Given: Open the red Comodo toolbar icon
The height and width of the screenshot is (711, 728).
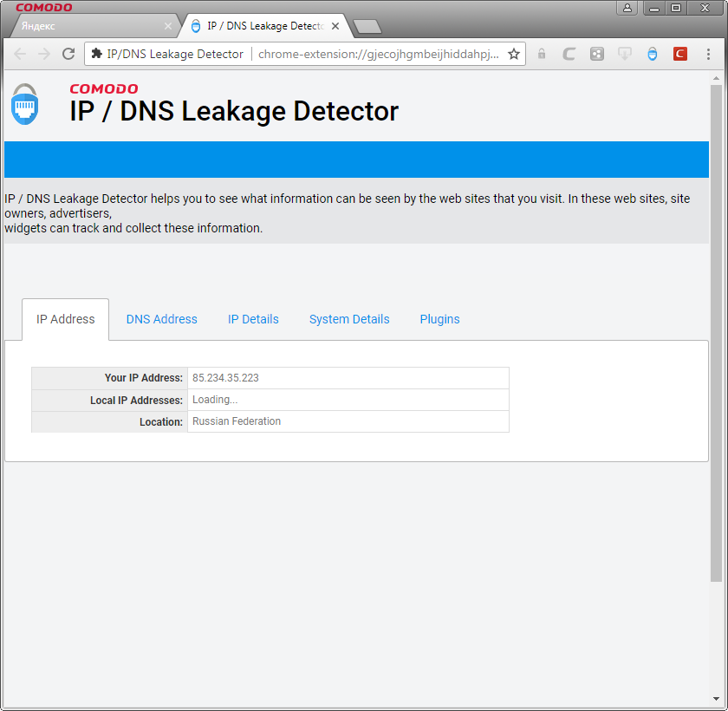Looking at the screenshot, I should click(680, 54).
